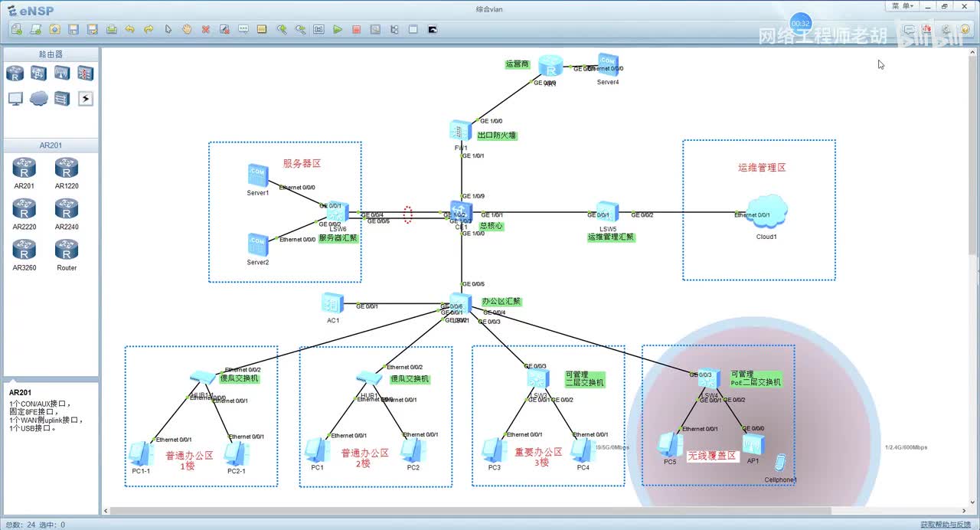Fit the topology to the window
The height and width of the screenshot is (530, 980).
point(318,29)
